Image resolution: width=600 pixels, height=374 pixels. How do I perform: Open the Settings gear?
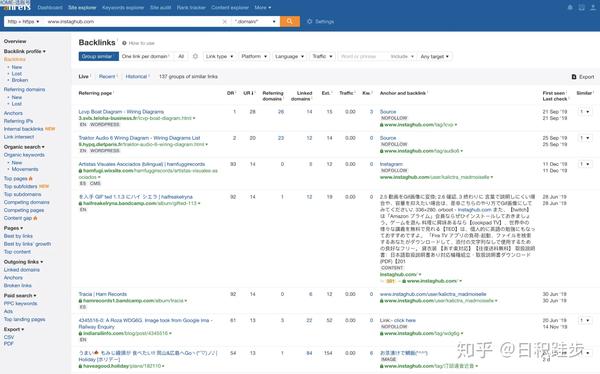[x=320, y=22]
